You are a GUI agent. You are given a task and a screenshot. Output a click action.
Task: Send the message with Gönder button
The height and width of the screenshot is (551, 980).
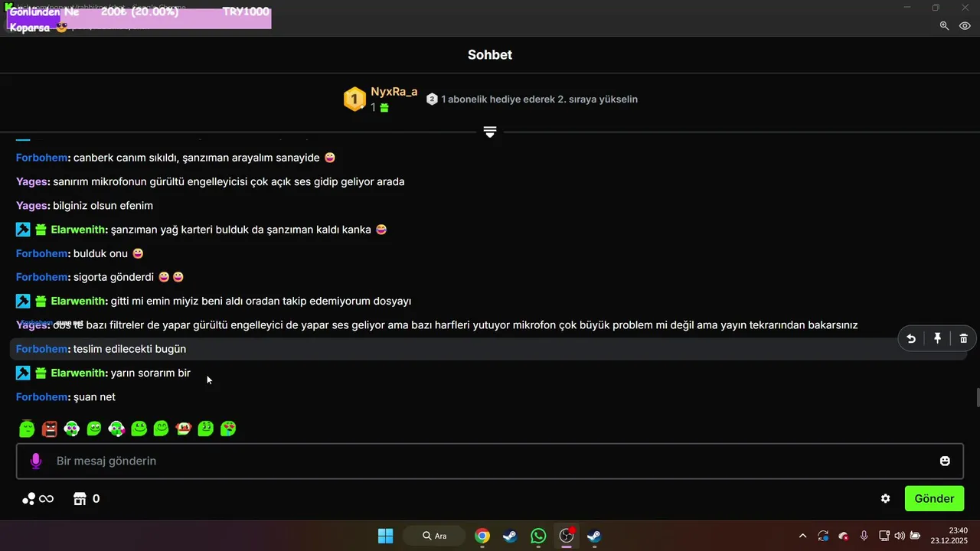[934, 498]
